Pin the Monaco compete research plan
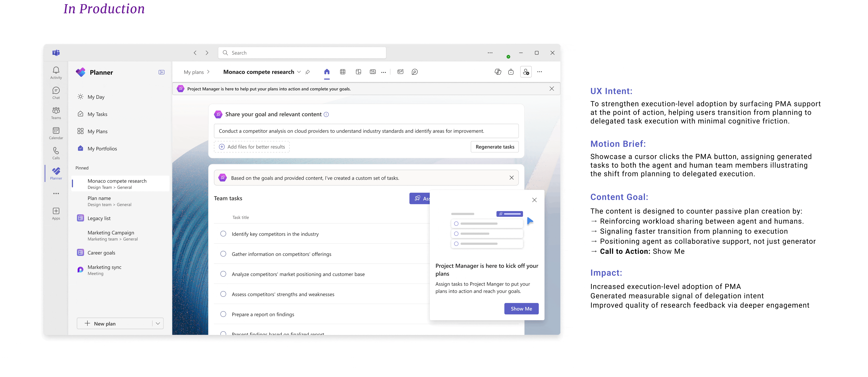This screenshot has width=868, height=377. 307,72
